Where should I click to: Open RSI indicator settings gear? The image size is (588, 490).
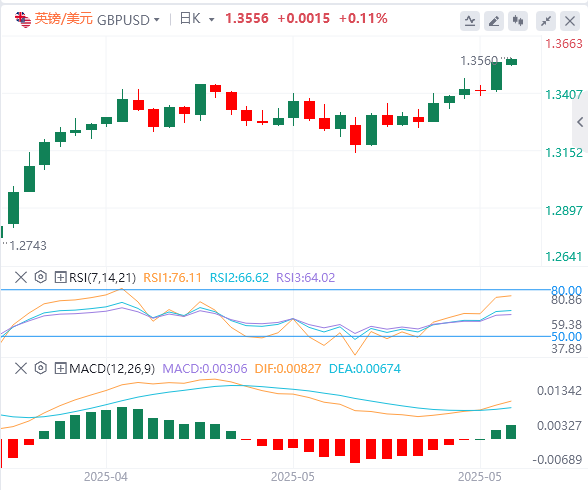pos(40,277)
